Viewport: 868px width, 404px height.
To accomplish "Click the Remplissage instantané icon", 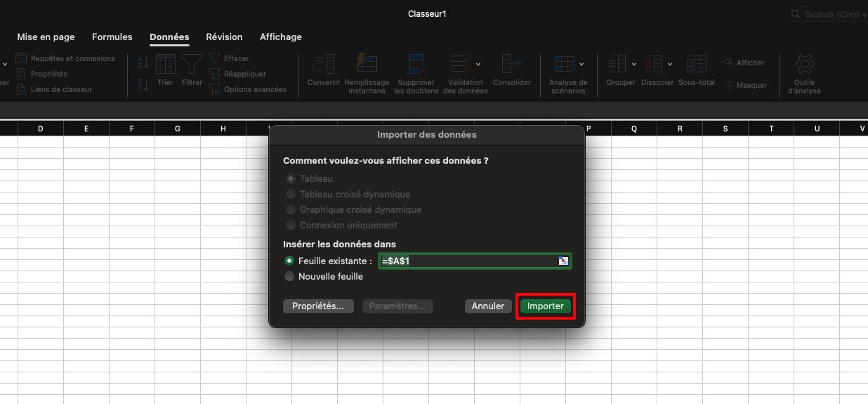I will tap(366, 63).
